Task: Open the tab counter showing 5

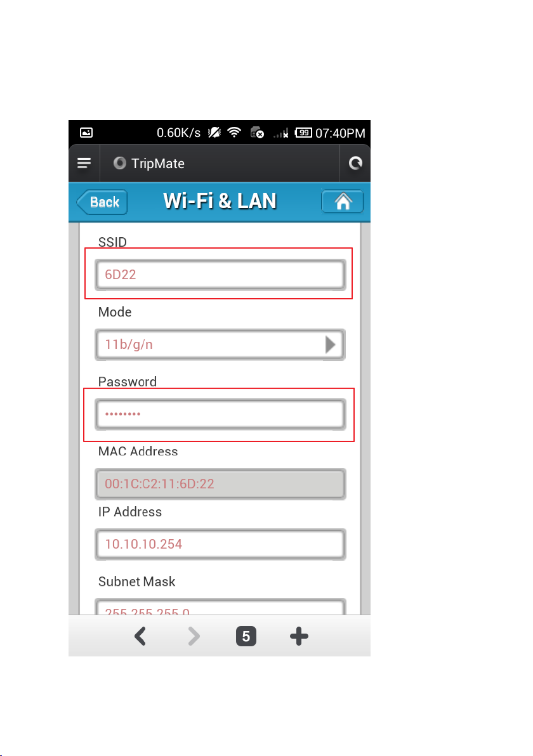Action: (246, 636)
